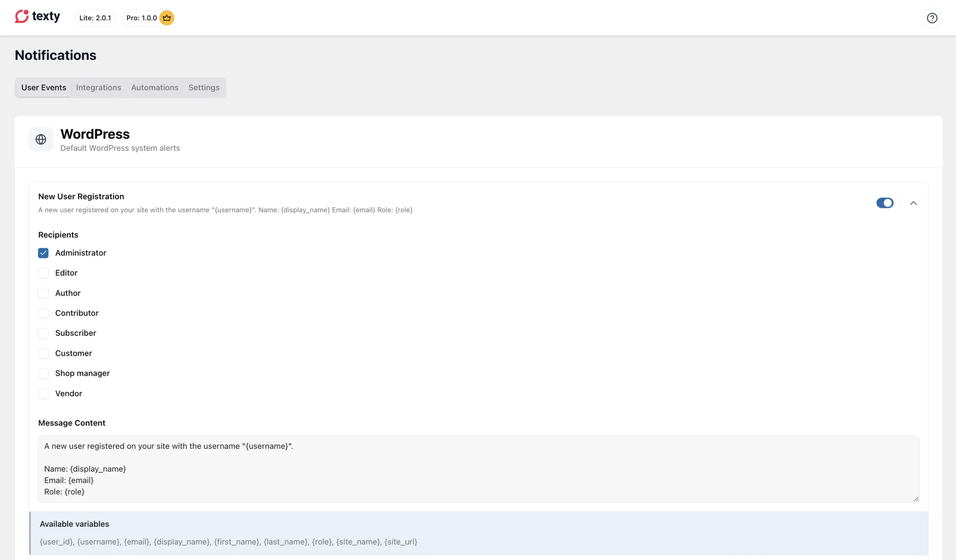Check the Author recipient checkbox
The width and height of the screenshot is (956, 560).
43,293
